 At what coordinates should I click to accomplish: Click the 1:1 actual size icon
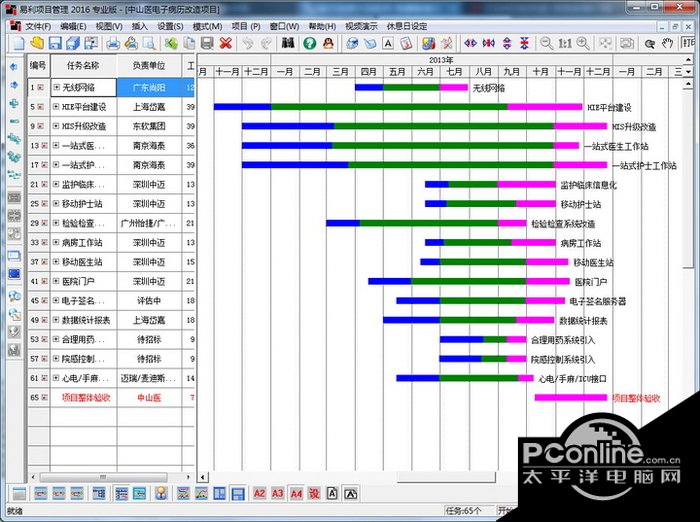[564, 43]
